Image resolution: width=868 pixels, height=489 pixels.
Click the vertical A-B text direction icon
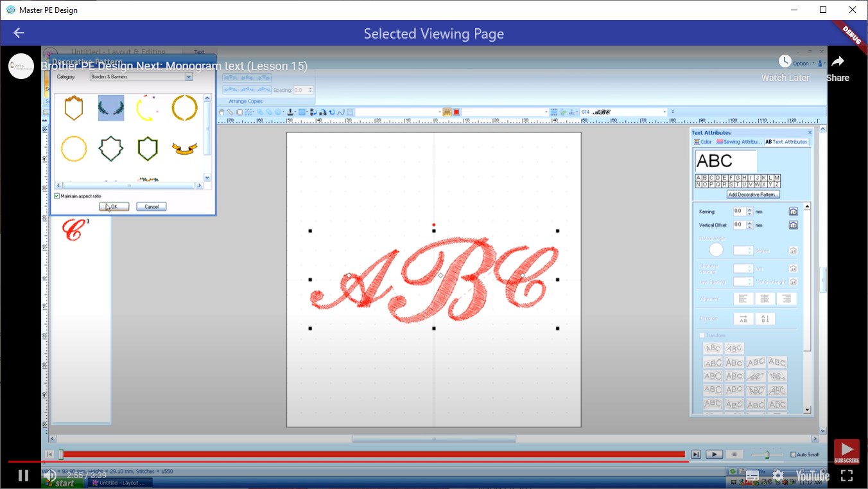point(766,318)
